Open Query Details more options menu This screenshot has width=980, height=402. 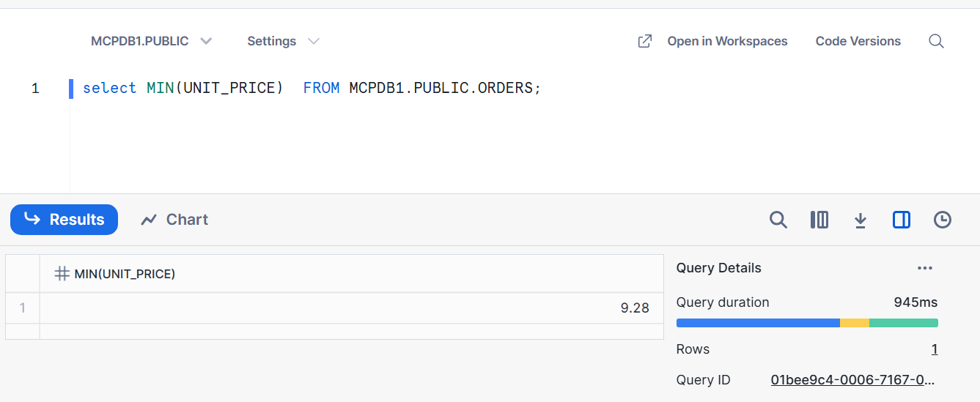pos(925,268)
